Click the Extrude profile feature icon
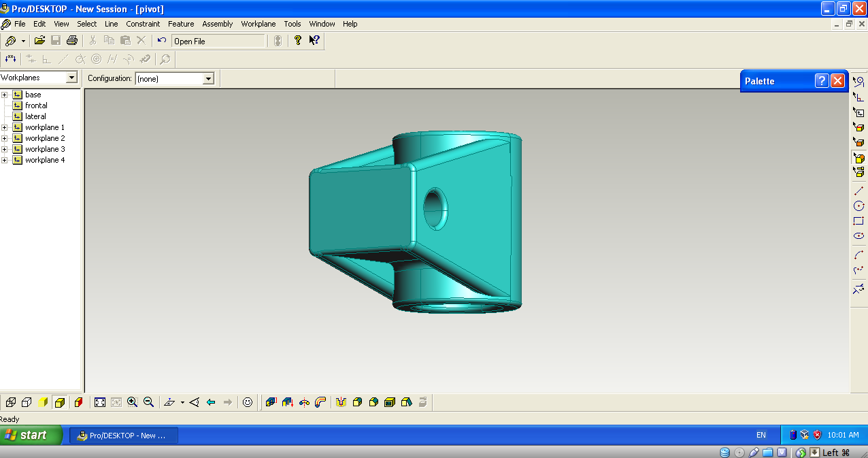This screenshot has height=458, width=868. (x=271, y=402)
